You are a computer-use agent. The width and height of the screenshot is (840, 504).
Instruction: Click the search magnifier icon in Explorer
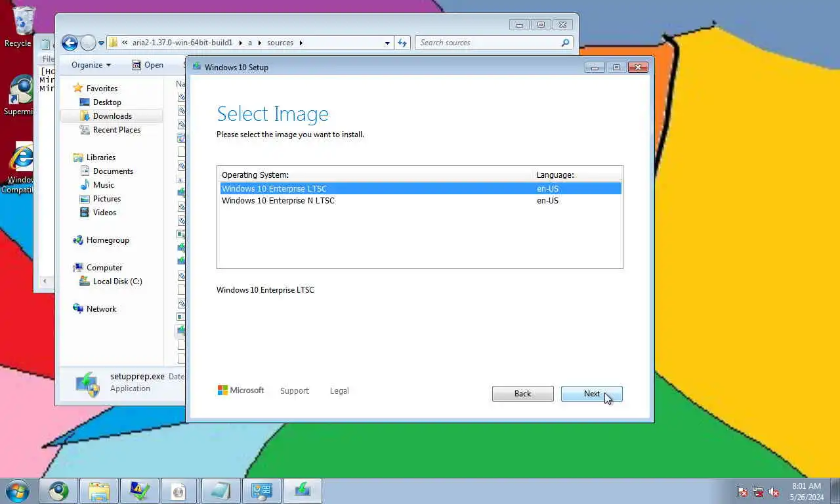tap(565, 43)
